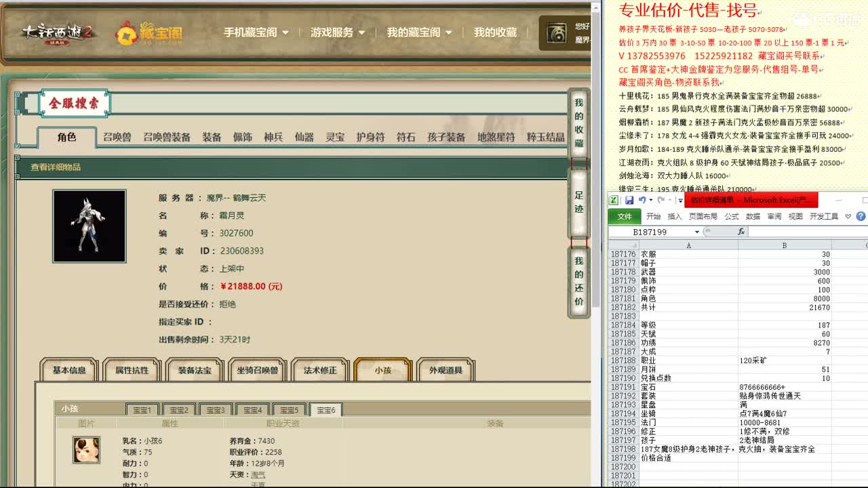The height and width of the screenshot is (488, 868).
Task: Open the Name Box dropdown arrow
Action: coord(696,232)
